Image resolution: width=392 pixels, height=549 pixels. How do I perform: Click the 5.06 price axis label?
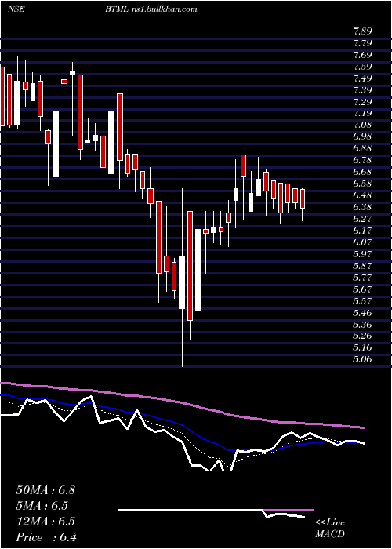click(x=363, y=359)
